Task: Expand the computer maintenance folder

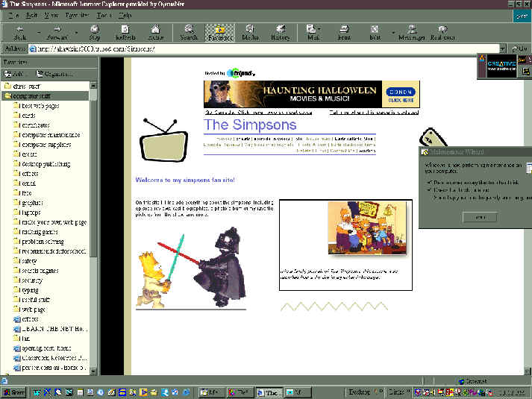Action: (47, 135)
